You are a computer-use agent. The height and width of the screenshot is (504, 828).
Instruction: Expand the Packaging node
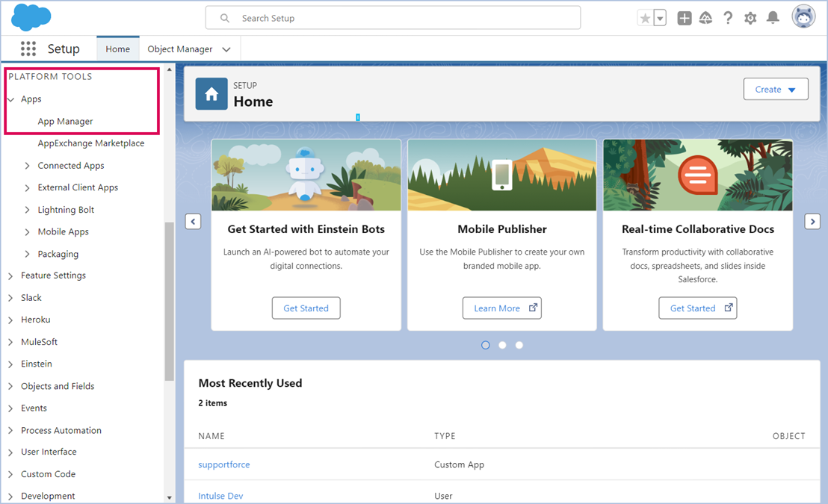pos(27,255)
